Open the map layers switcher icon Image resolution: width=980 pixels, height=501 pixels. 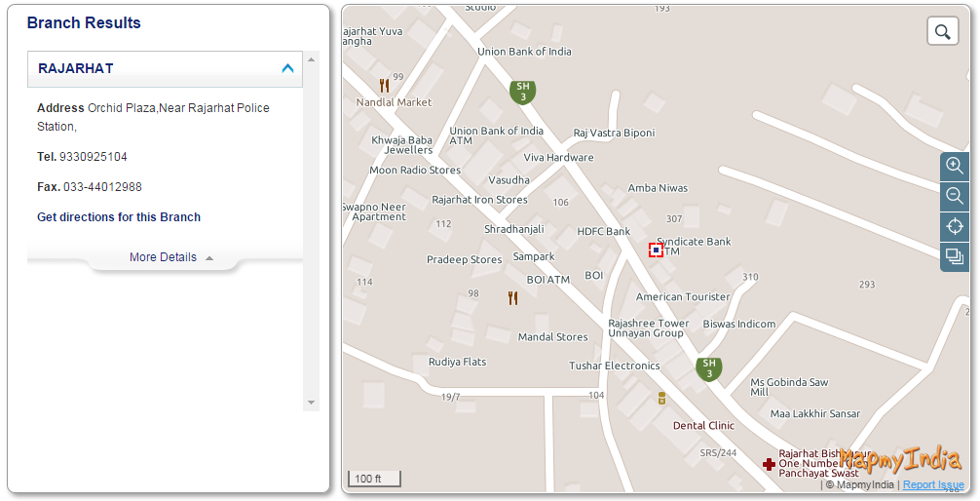click(955, 255)
